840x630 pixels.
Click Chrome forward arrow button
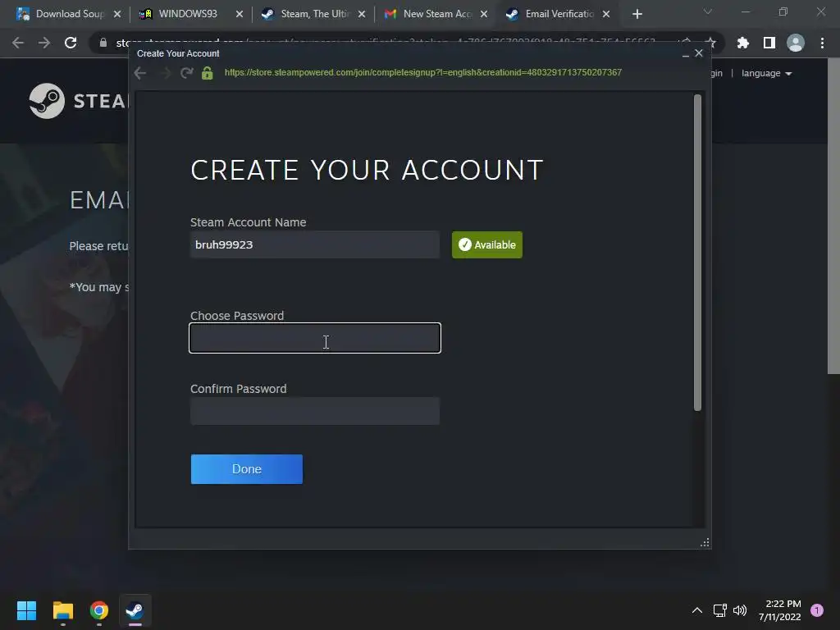[44, 43]
